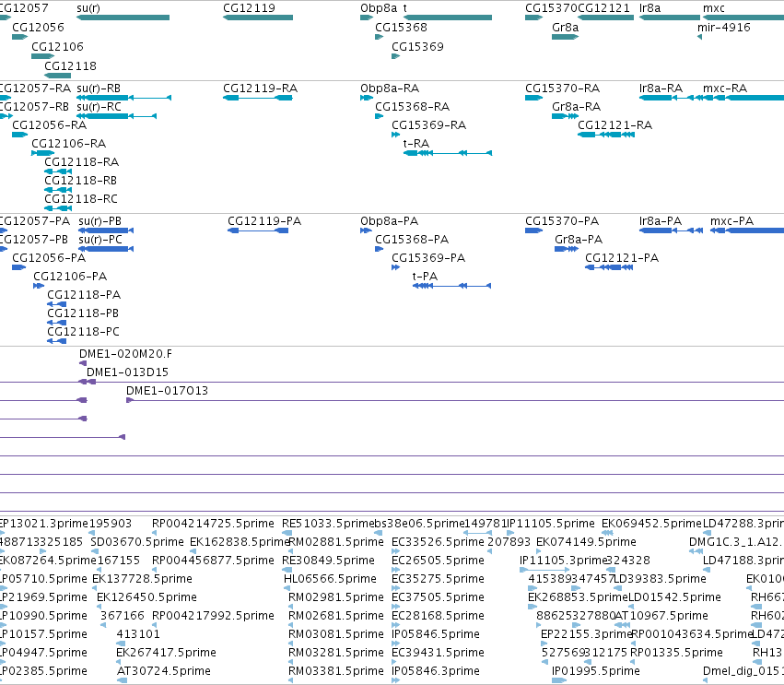
Task: Open the CG12119-PA protein glyph
Action: 258,230
